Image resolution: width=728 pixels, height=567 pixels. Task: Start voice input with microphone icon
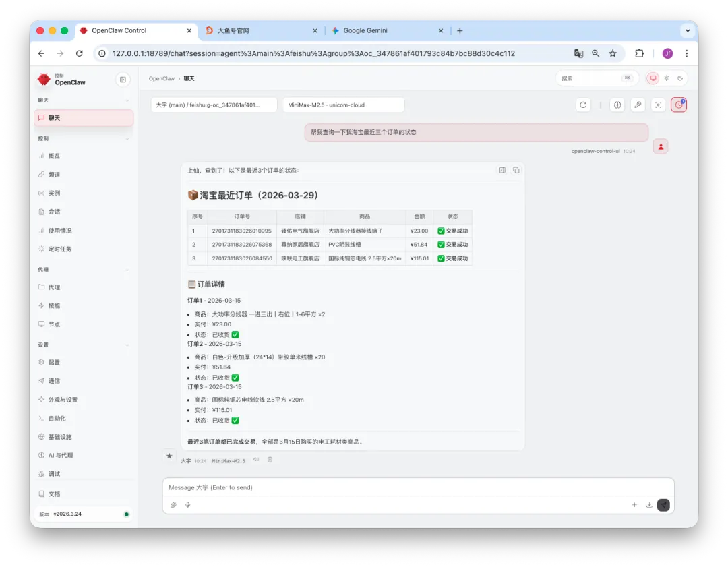click(x=188, y=505)
